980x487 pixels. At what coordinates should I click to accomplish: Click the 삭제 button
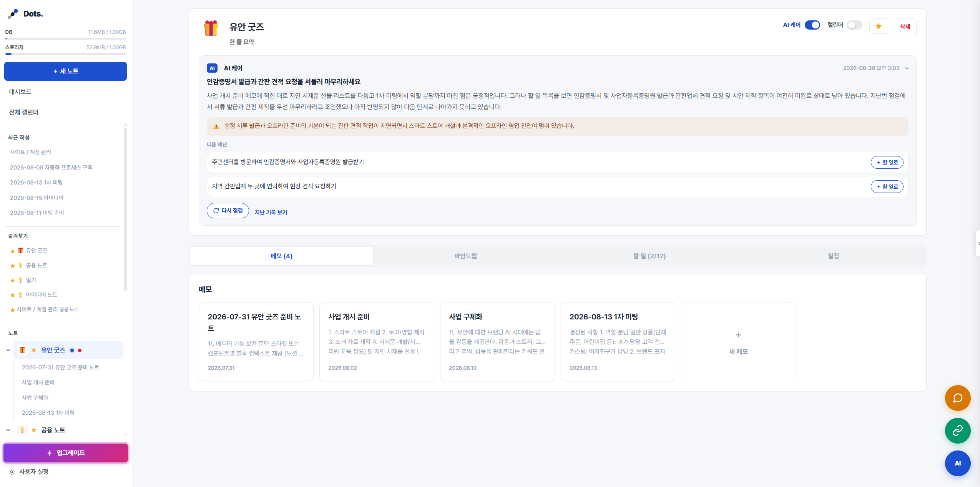905,27
